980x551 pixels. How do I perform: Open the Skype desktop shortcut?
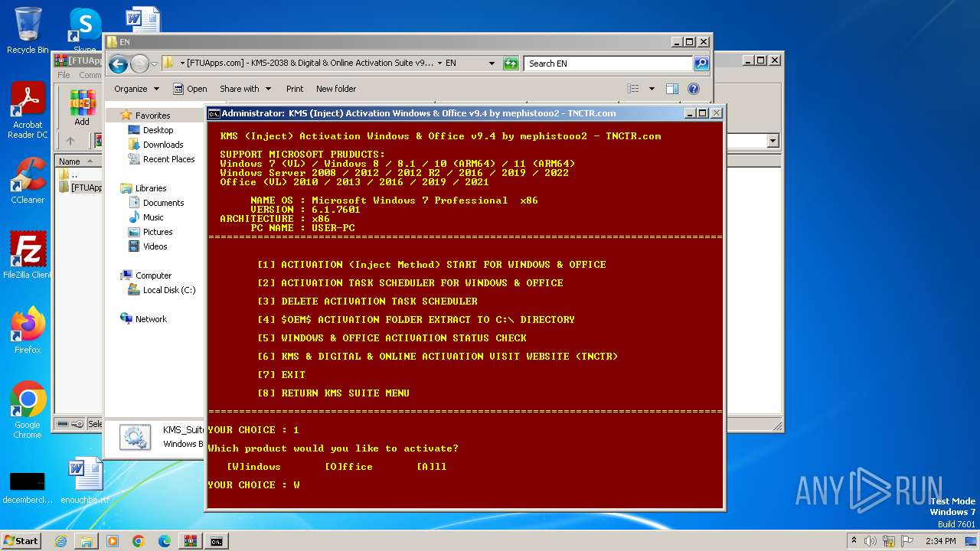[x=84, y=31]
